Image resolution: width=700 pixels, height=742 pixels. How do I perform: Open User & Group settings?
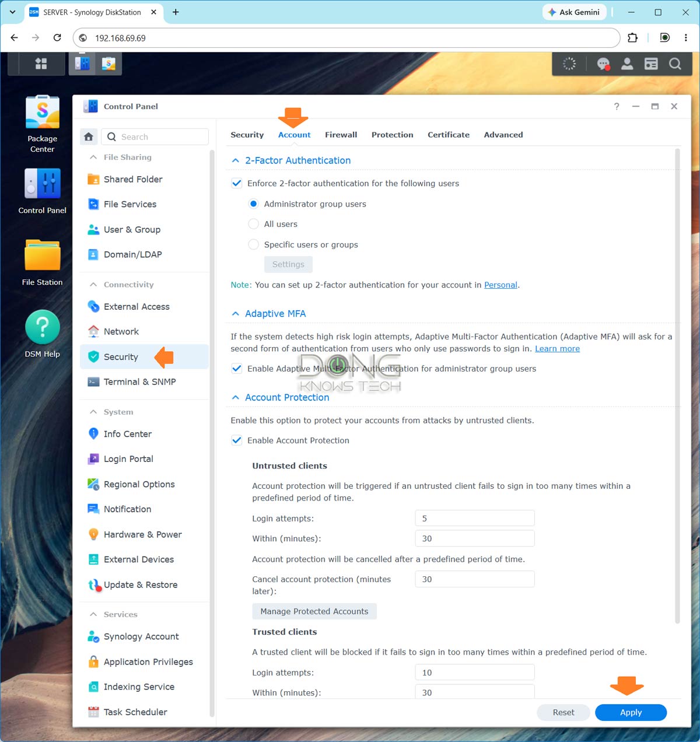[144, 229]
